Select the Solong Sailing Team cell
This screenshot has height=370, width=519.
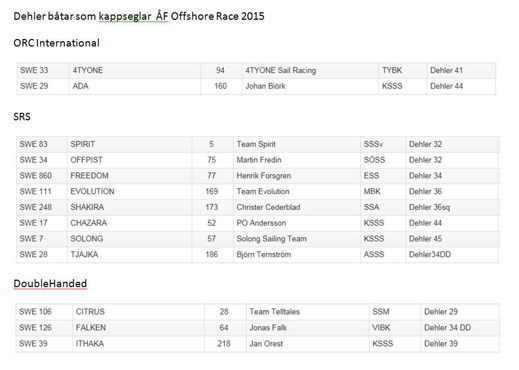click(297, 239)
